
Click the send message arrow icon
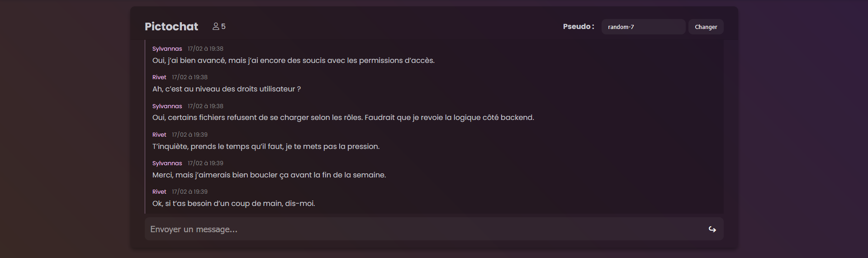(712, 229)
